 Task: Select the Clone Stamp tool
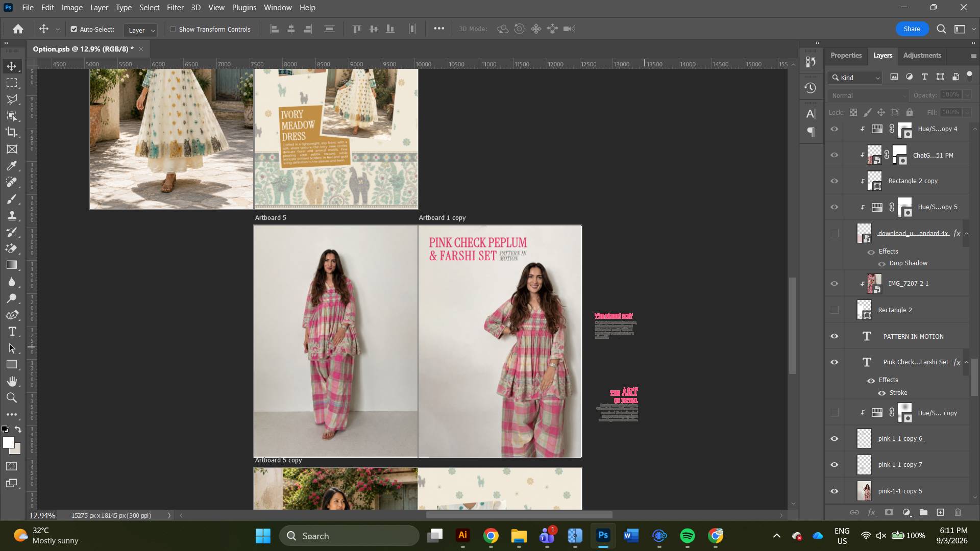pos(12,215)
